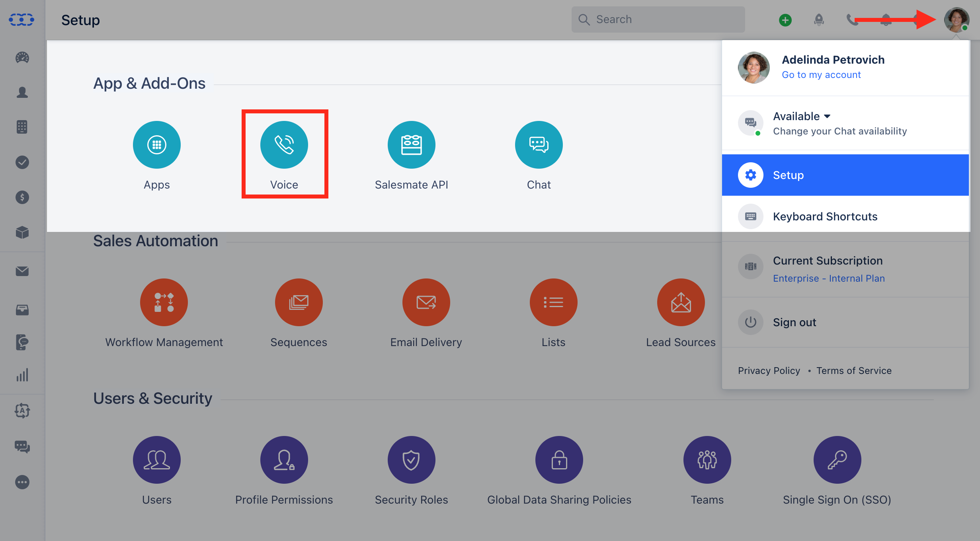The width and height of the screenshot is (980, 541).
Task: Click Enterprise - Internal Plan link
Action: 829,278
